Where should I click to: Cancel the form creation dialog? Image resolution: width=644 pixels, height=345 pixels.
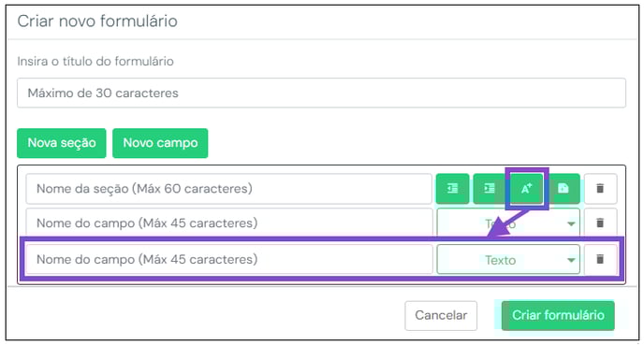(441, 315)
